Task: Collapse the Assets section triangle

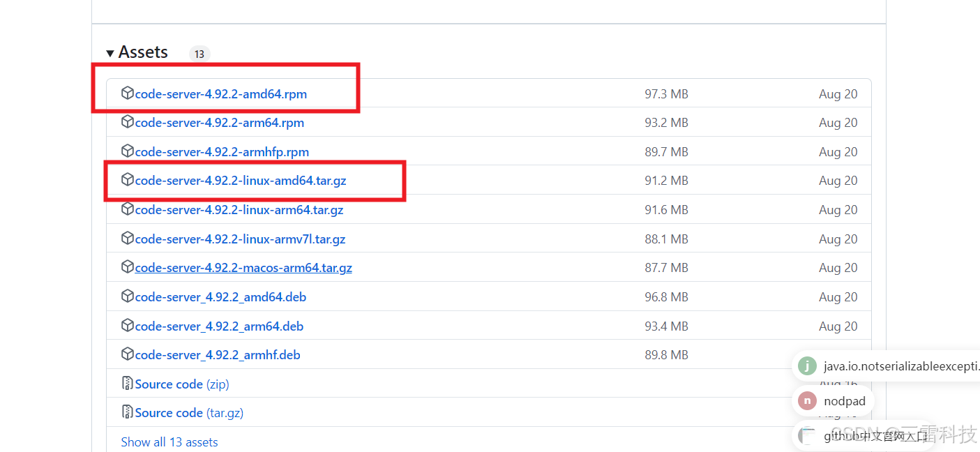Action: pyautogui.click(x=110, y=54)
